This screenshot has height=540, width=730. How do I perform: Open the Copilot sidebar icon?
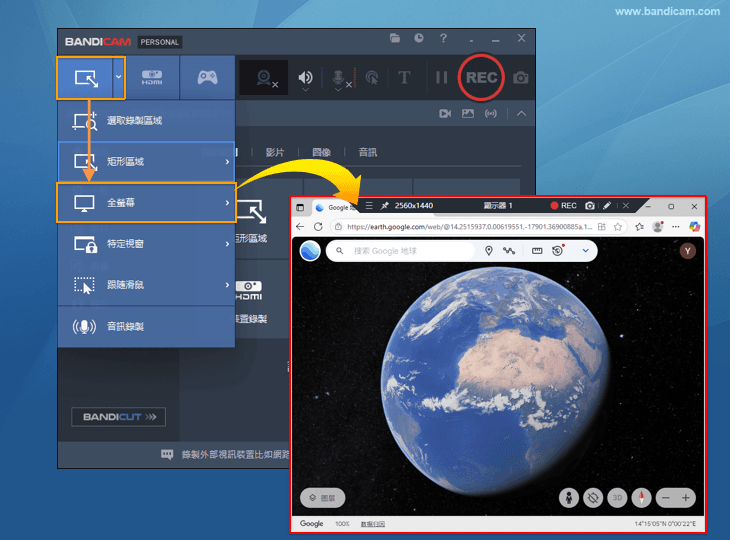click(695, 227)
